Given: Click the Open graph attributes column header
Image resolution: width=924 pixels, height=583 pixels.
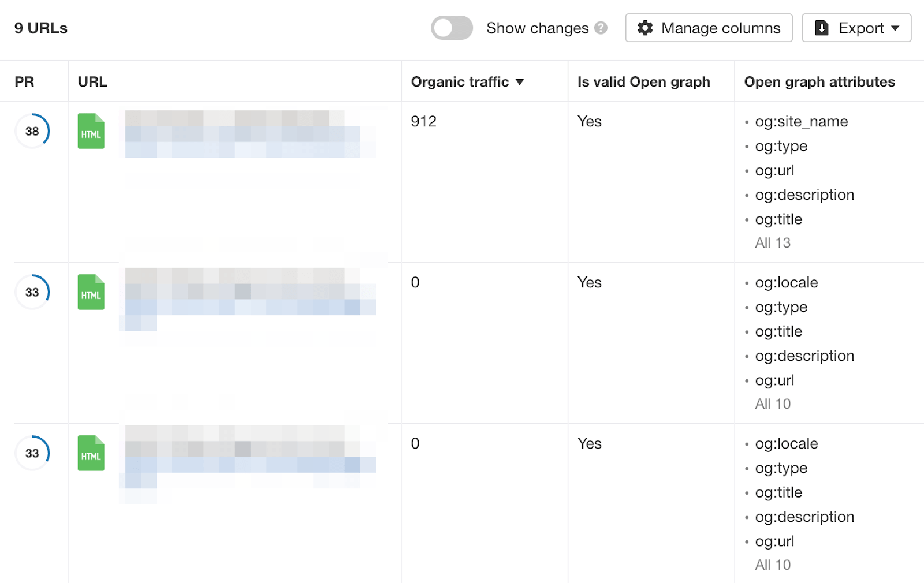Looking at the screenshot, I should [819, 82].
